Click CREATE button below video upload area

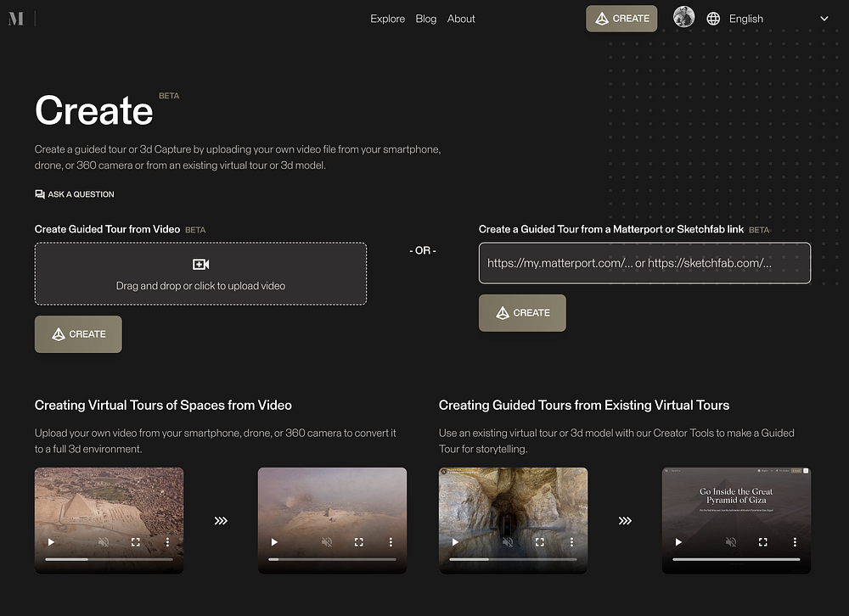(78, 334)
